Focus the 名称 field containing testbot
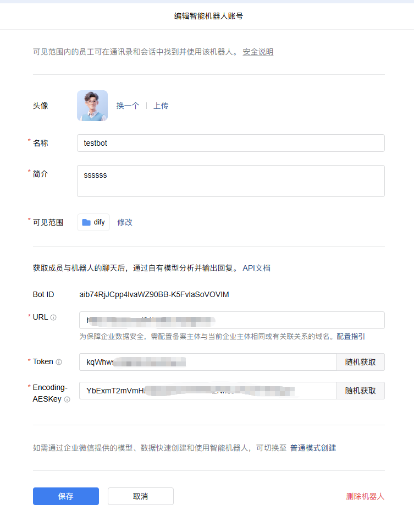This screenshot has height=532, width=414. [x=231, y=143]
